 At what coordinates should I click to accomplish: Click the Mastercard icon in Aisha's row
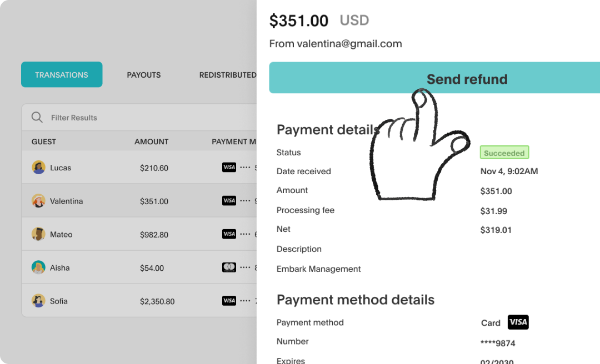(x=229, y=267)
